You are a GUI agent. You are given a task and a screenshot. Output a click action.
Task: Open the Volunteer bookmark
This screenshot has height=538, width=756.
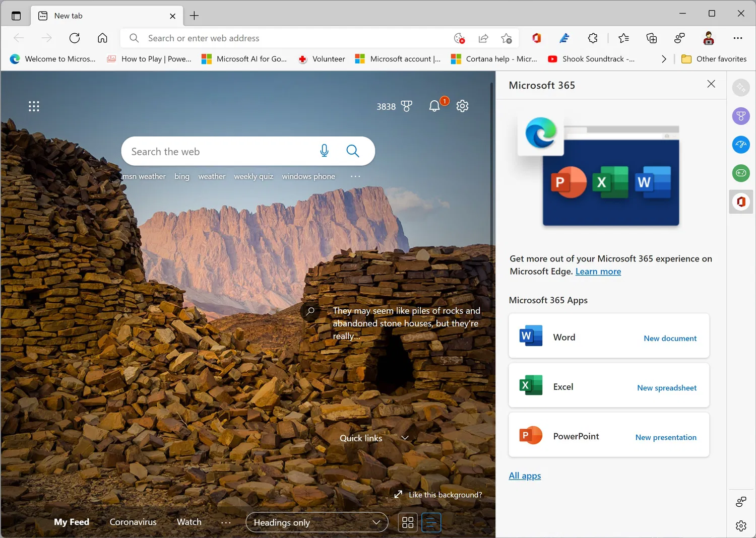click(x=322, y=59)
